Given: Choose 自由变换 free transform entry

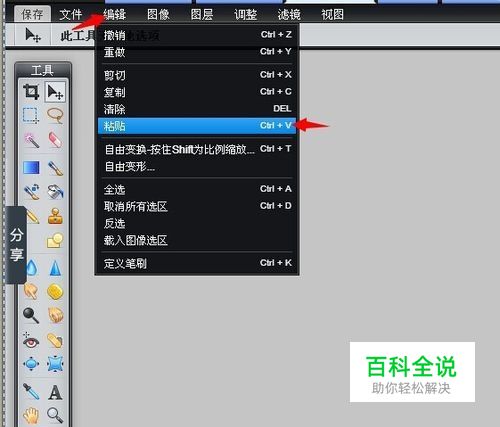Looking at the screenshot, I should (x=197, y=149).
